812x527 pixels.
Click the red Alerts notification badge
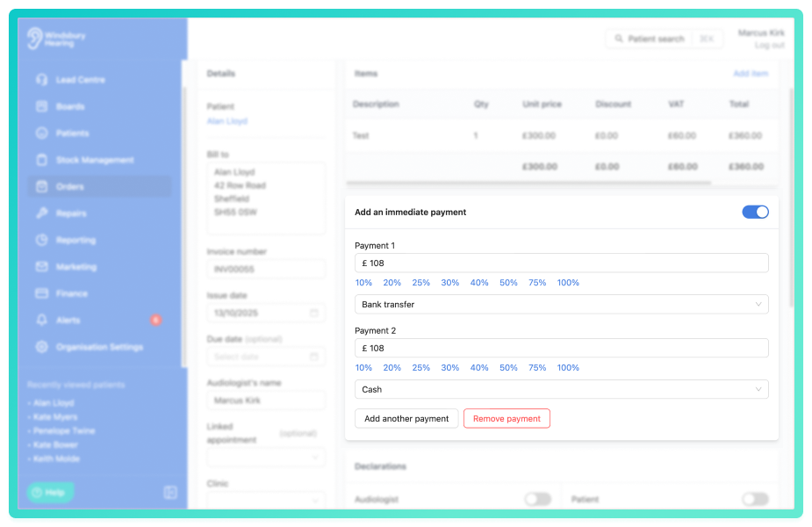(155, 320)
